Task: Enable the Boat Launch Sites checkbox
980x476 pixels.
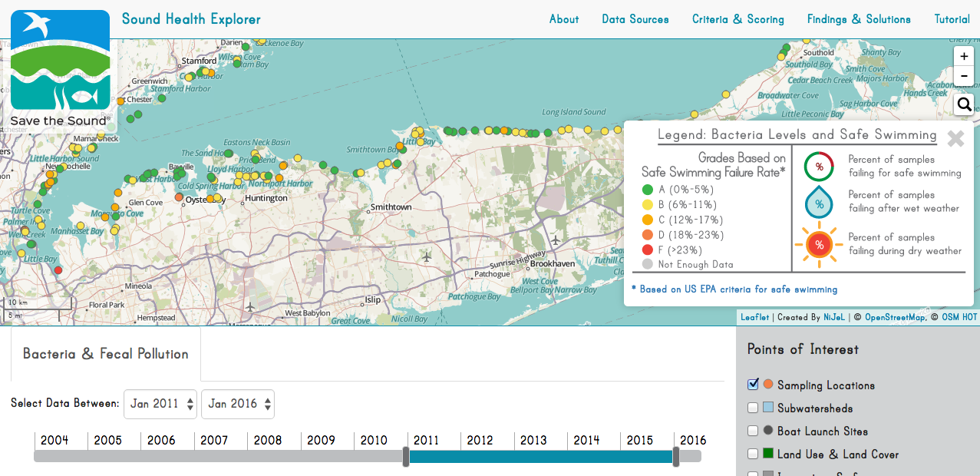Action: [x=754, y=431]
